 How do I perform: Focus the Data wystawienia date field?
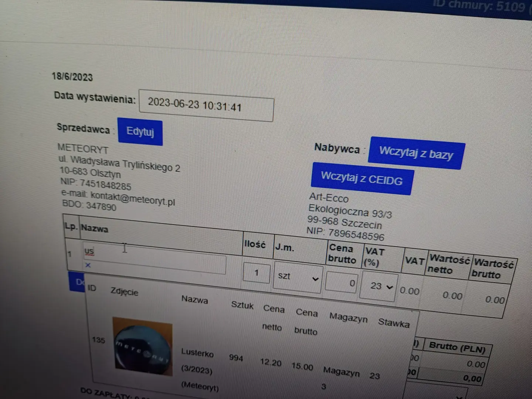coord(206,105)
